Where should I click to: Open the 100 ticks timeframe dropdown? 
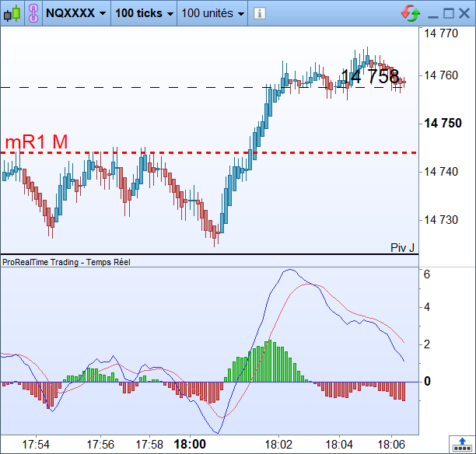144,13
